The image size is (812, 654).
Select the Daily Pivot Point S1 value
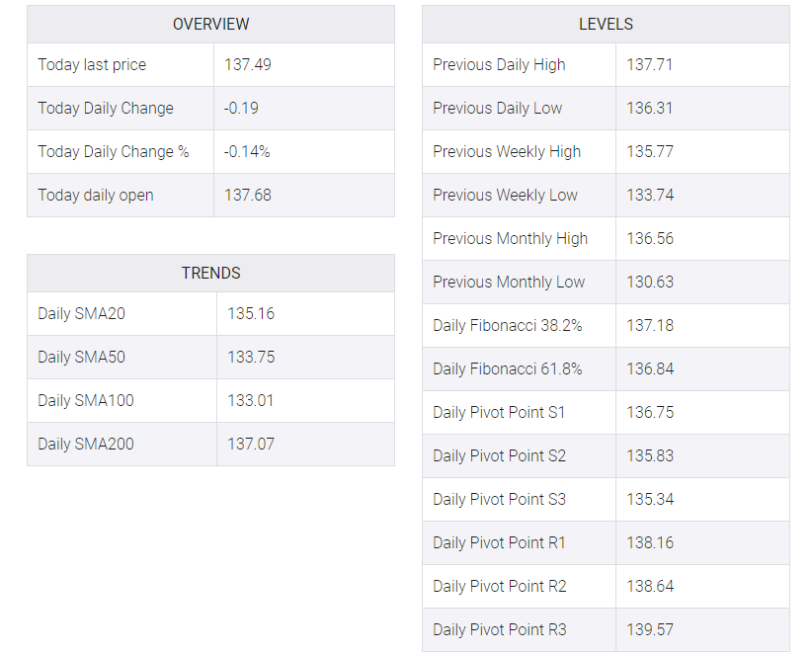point(650,413)
